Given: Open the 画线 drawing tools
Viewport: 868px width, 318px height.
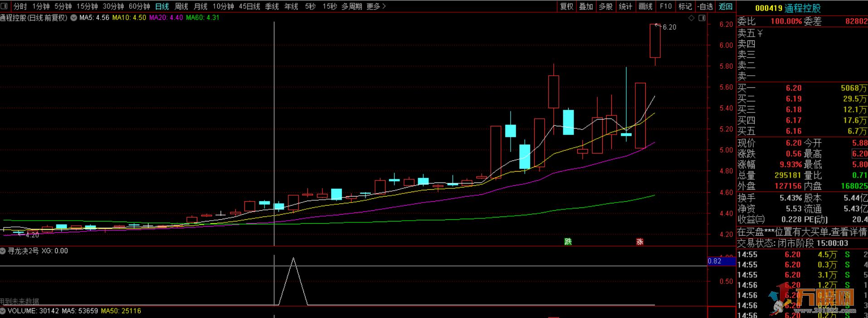Looking at the screenshot, I should pyautogui.click(x=645, y=6).
